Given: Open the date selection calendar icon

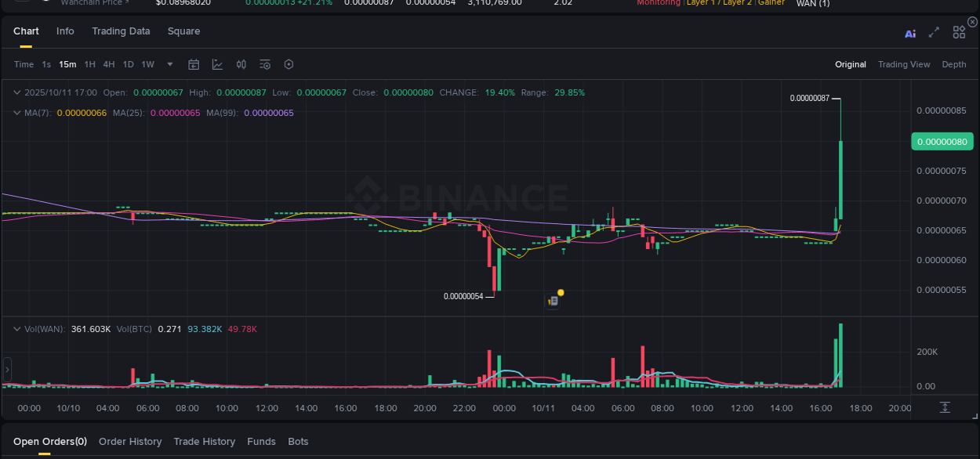Looking at the screenshot, I should pyautogui.click(x=194, y=64).
